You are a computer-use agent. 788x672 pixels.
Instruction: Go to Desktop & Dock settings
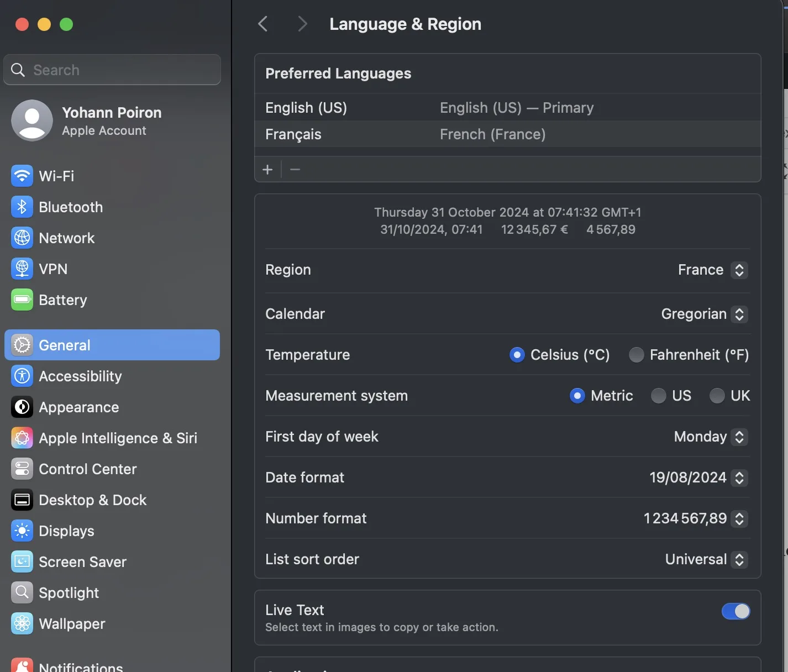click(x=92, y=500)
